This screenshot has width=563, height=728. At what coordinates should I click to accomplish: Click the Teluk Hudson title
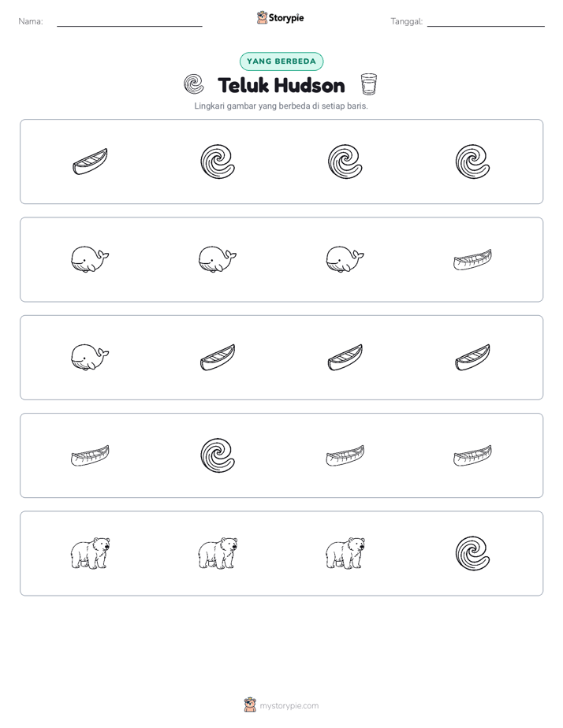tap(281, 85)
